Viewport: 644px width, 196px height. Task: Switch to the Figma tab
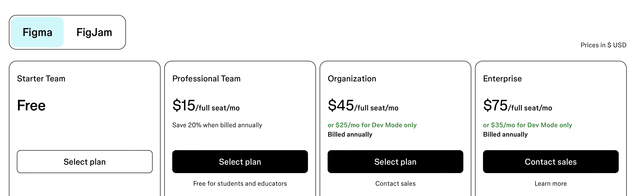click(37, 32)
